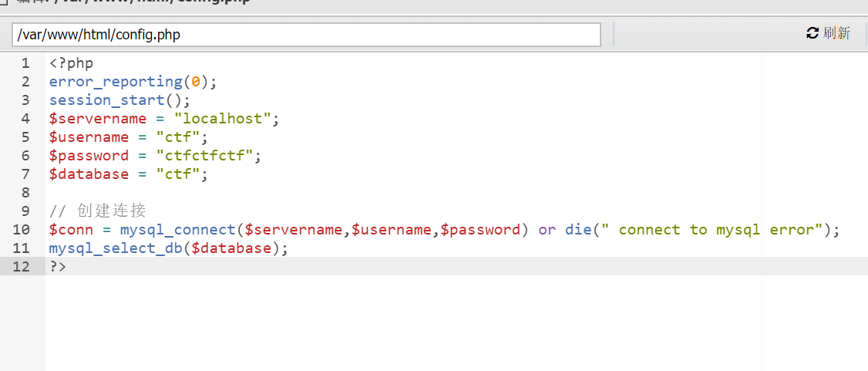The width and height of the screenshot is (868, 371).
Task: Click line number 9 in the gutter
Action: 25,211
